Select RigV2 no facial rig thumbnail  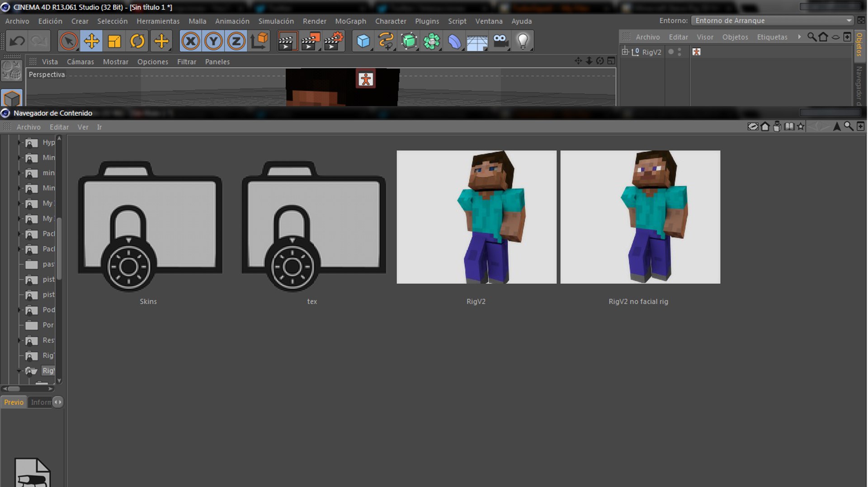(x=640, y=217)
